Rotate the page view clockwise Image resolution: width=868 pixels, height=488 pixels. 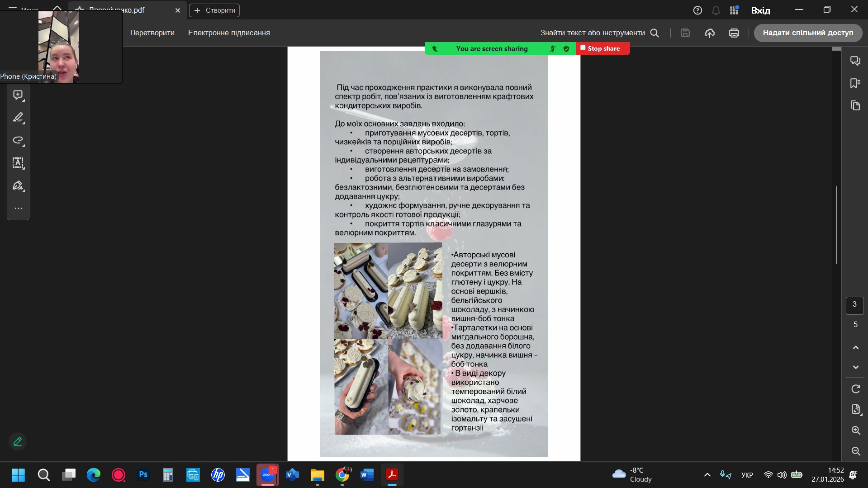click(855, 389)
